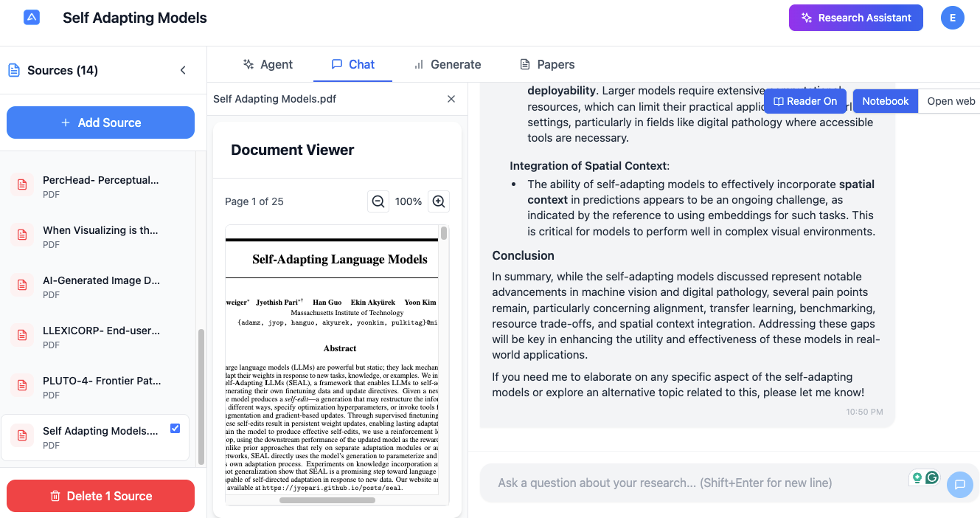Screen dimensions: 980x518
Task: Click PDF icon for PLUTO-4 source
Action: click(x=22, y=385)
